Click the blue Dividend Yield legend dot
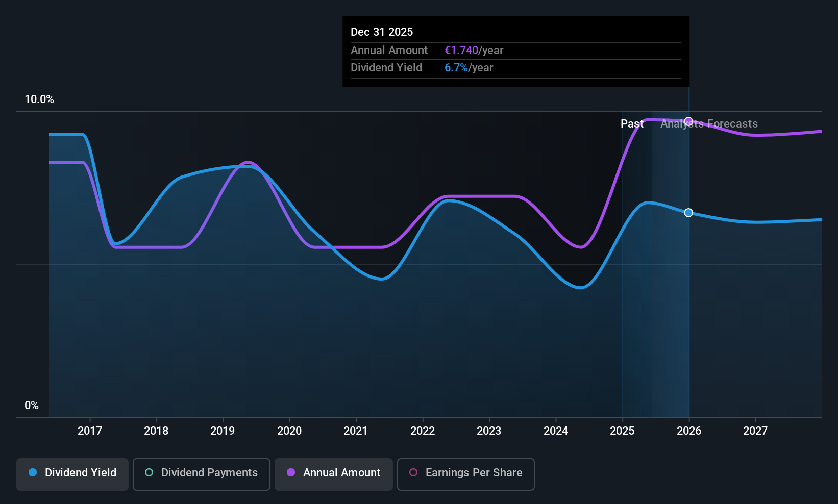Image resolution: width=838 pixels, height=504 pixels. pos(33,472)
